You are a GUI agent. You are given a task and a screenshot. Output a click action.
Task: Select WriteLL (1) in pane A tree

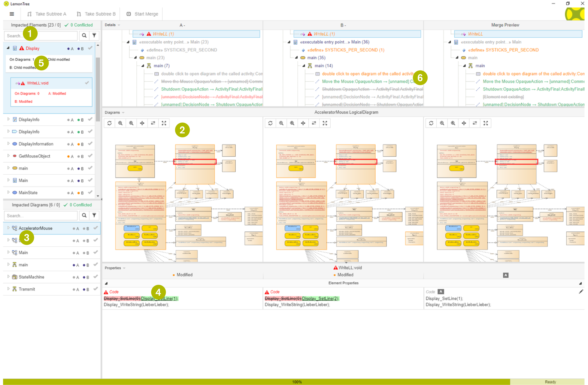(x=196, y=34)
